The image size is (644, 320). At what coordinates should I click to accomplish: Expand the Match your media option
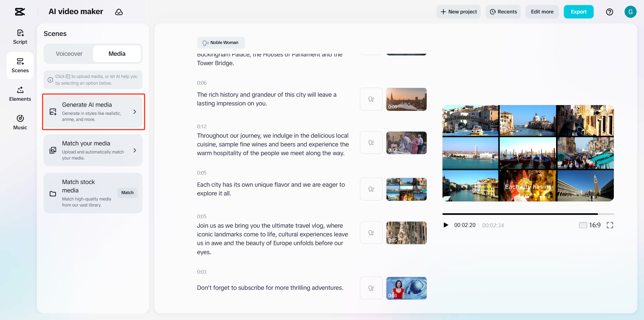coord(93,150)
